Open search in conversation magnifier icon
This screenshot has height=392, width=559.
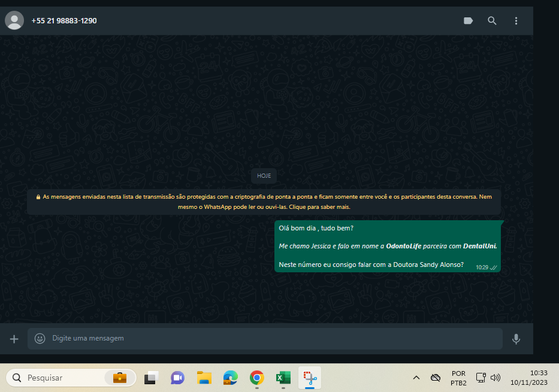coord(492,21)
